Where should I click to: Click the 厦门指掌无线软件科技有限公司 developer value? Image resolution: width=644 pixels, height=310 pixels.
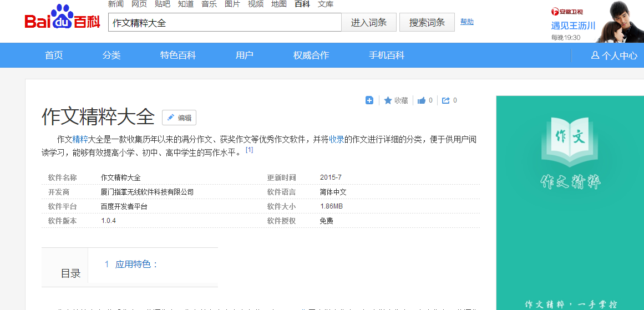coord(147,192)
